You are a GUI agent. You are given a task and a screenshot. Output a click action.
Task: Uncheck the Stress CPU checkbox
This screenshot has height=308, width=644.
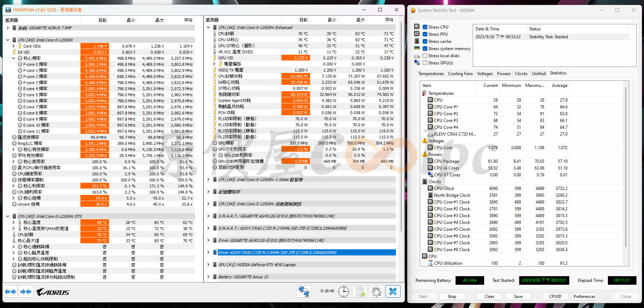click(x=425, y=27)
